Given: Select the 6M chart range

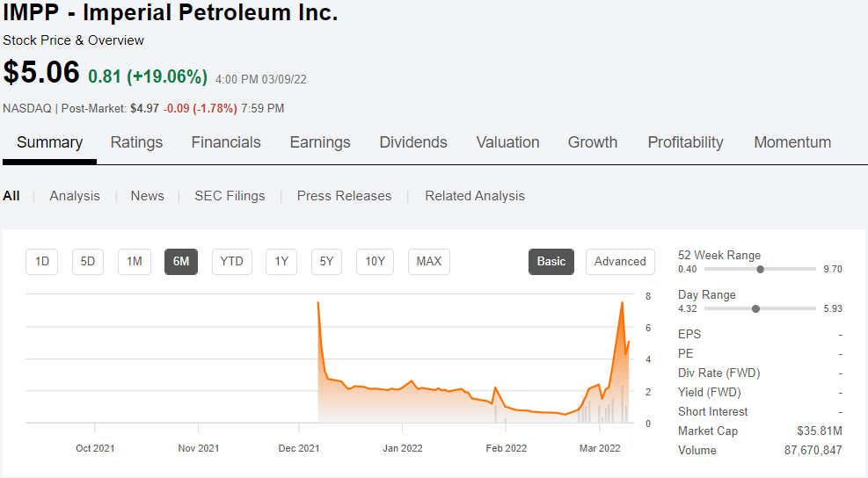Looking at the screenshot, I should pyautogui.click(x=181, y=262).
